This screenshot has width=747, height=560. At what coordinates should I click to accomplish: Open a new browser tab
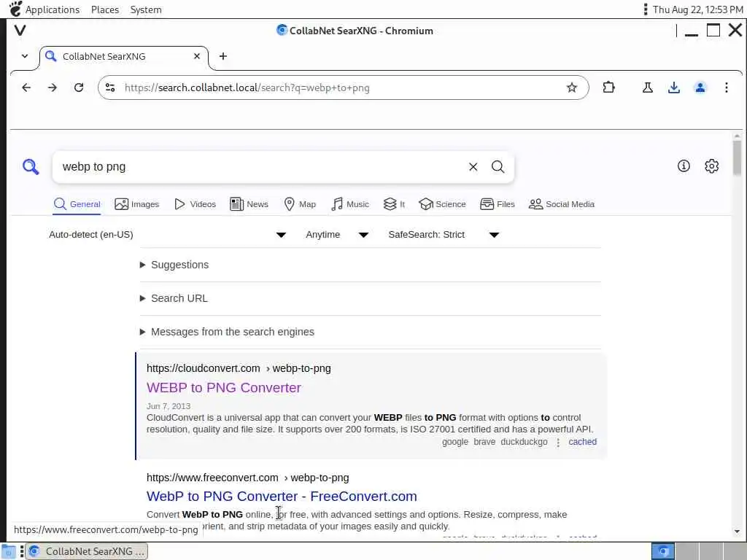point(223,56)
